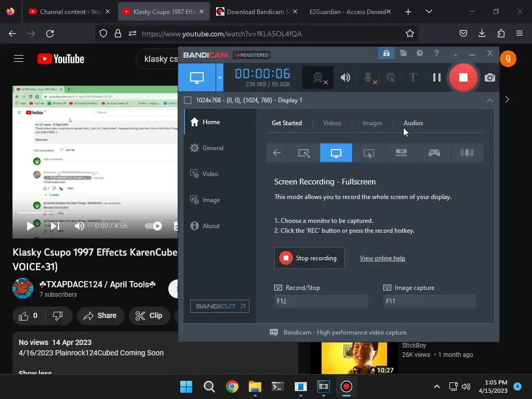Open Bandicam recording mode dropdown arrow
532x399 pixels.
coord(220,77)
